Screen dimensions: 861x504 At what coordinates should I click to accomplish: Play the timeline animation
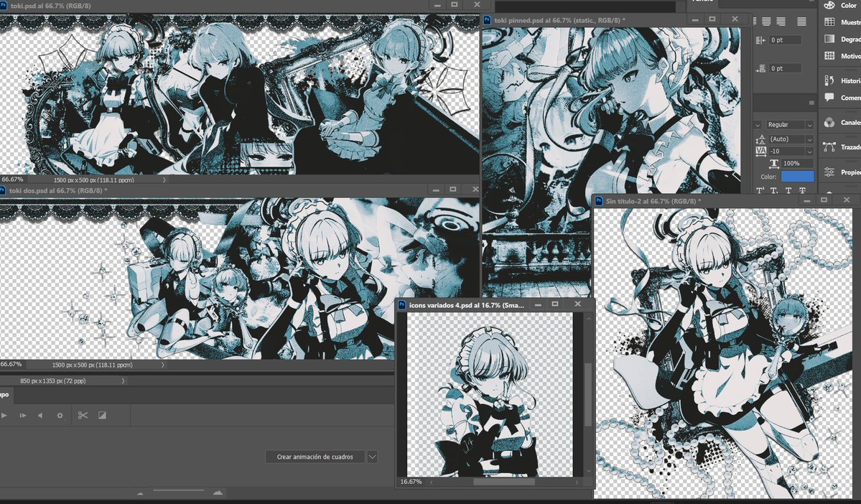pyautogui.click(x=4, y=416)
